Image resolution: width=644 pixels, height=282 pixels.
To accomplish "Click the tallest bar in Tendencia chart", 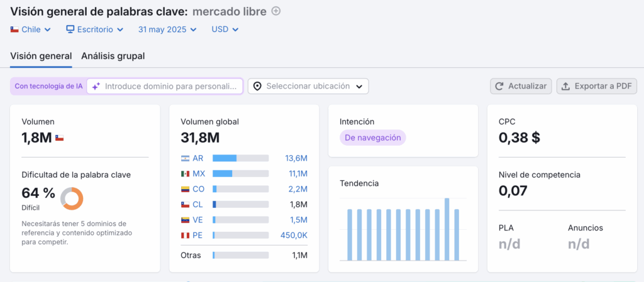I will 447,229.
